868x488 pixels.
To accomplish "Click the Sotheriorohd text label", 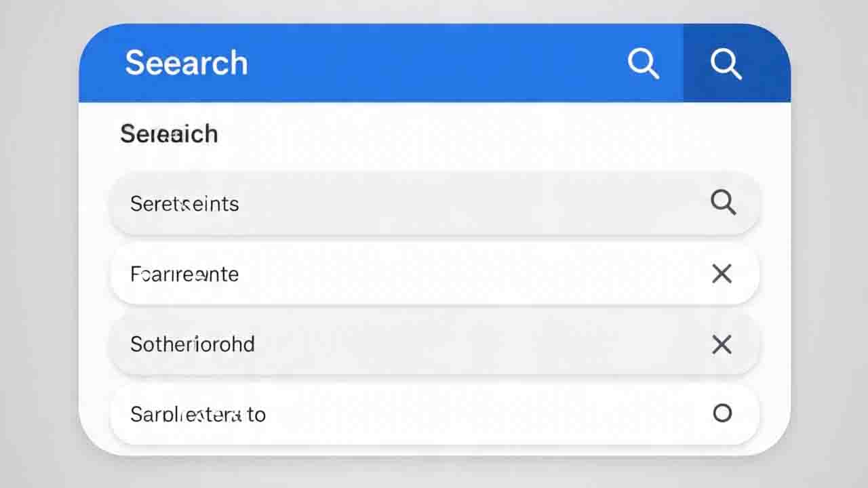I will (193, 344).
